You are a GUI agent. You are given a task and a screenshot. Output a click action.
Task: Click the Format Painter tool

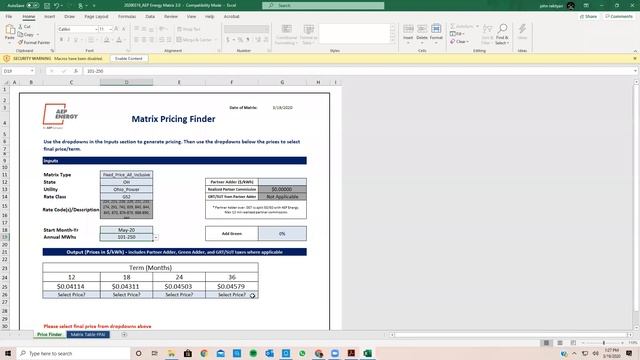point(33,42)
